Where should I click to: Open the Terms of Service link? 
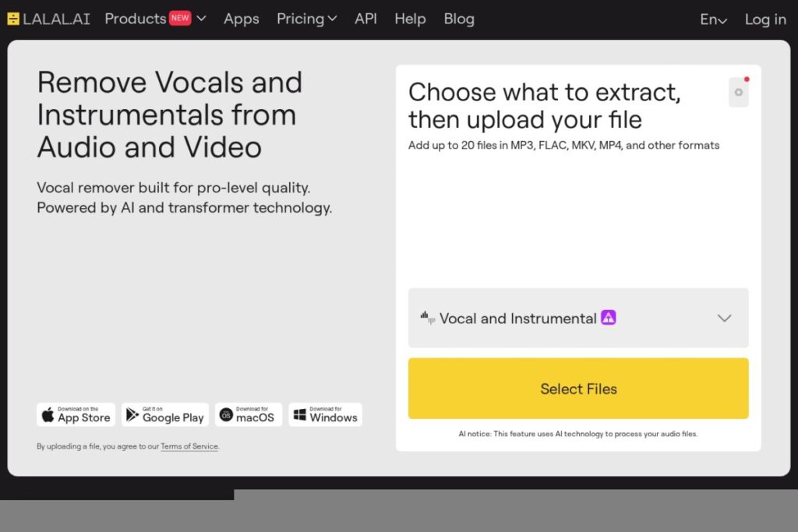(x=189, y=446)
